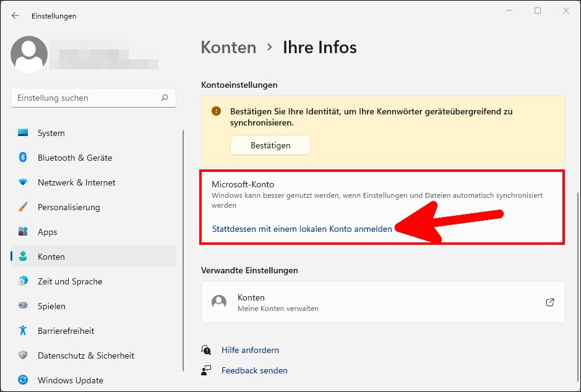The width and height of the screenshot is (581, 392).
Task: Select the Netzwerk & Internet wifi icon
Action: tap(23, 182)
